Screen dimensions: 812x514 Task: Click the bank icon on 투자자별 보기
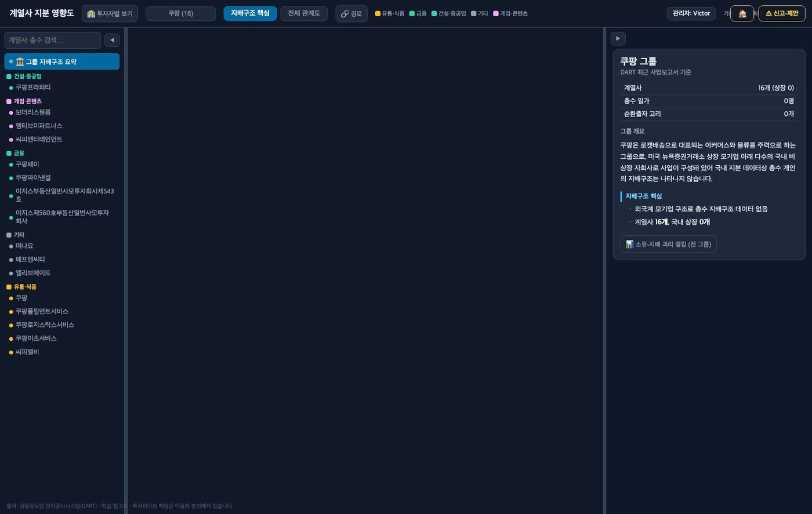(x=91, y=13)
